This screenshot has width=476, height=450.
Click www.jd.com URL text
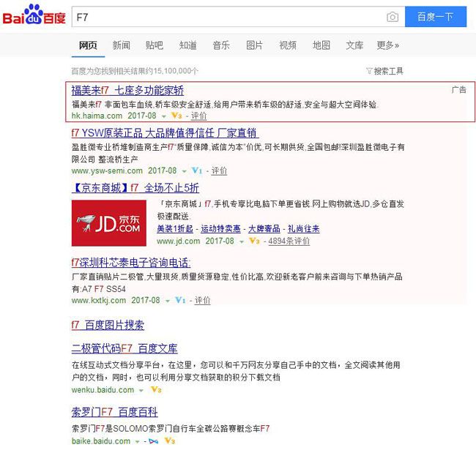pos(179,241)
